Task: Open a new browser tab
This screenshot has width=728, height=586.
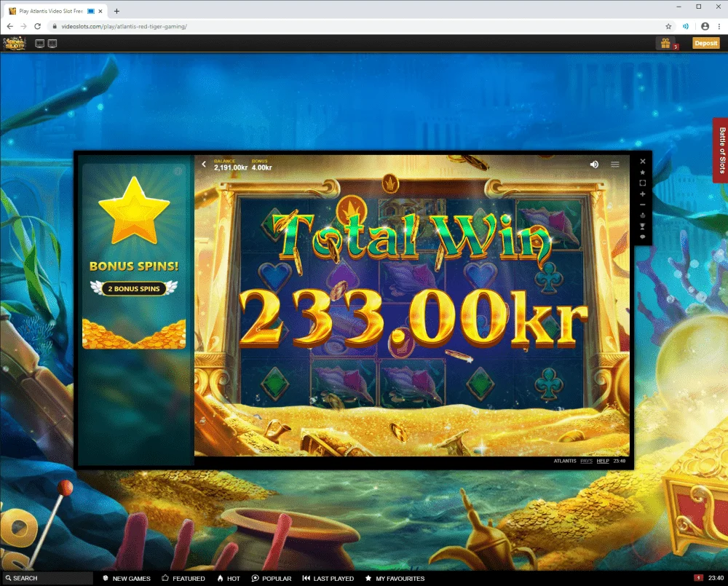Action: (116, 11)
